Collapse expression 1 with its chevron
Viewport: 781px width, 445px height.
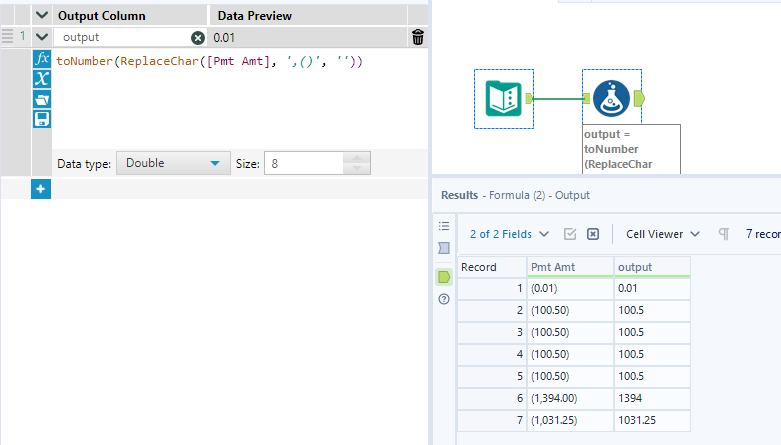[42, 37]
